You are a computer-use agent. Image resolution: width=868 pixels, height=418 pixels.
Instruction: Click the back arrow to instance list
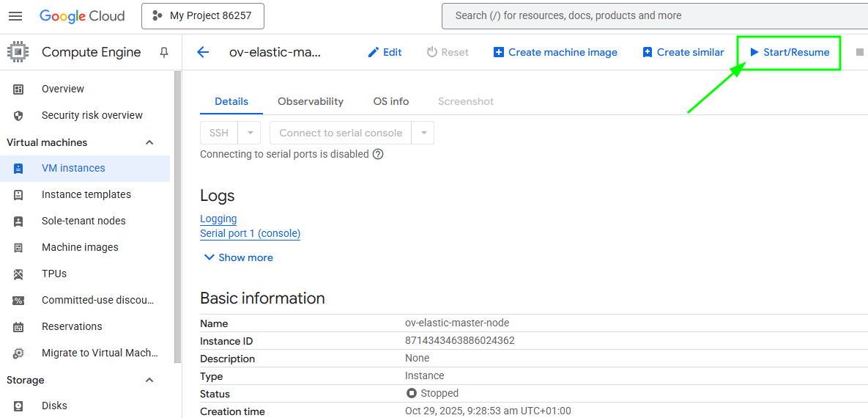[x=203, y=52]
